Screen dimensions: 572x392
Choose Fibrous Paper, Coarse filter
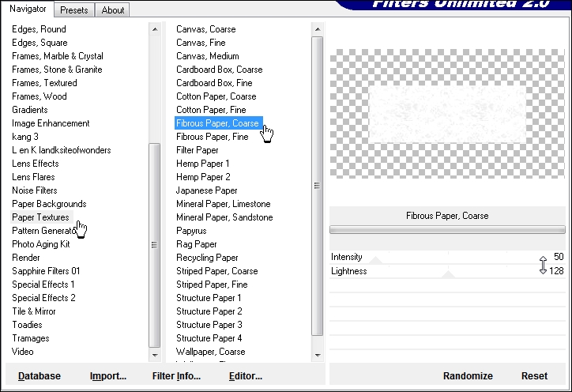click(x=217, y=123)
